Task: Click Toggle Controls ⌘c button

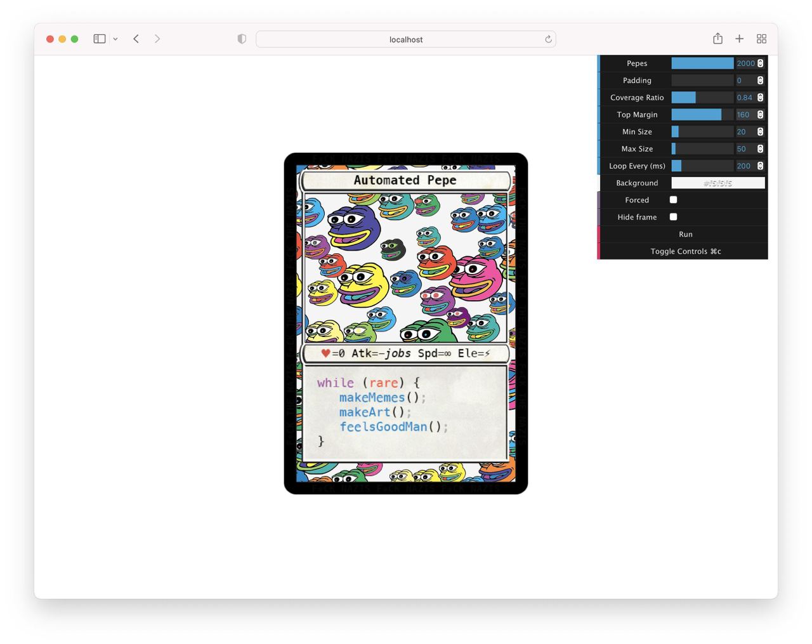Action: point(684,251)
